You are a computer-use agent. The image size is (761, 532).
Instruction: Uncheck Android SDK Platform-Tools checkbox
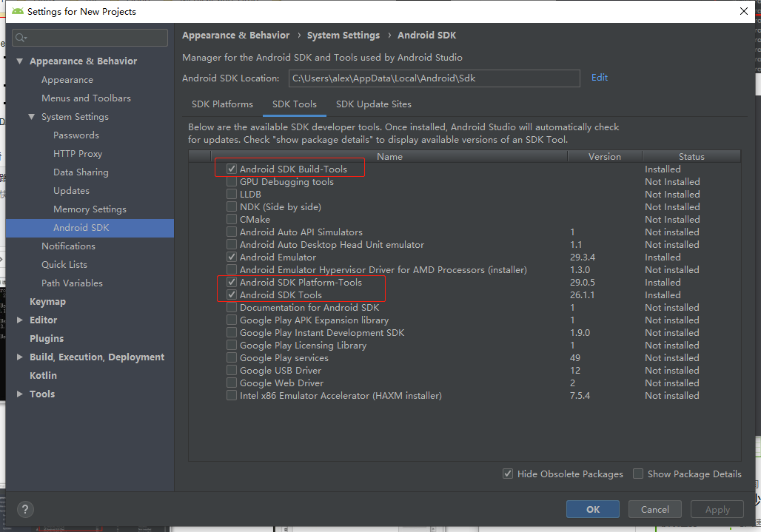232,282
